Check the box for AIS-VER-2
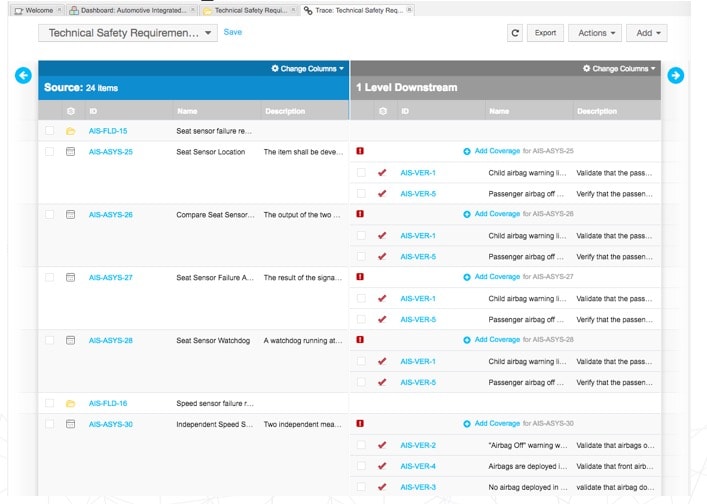 coord(361,444)
